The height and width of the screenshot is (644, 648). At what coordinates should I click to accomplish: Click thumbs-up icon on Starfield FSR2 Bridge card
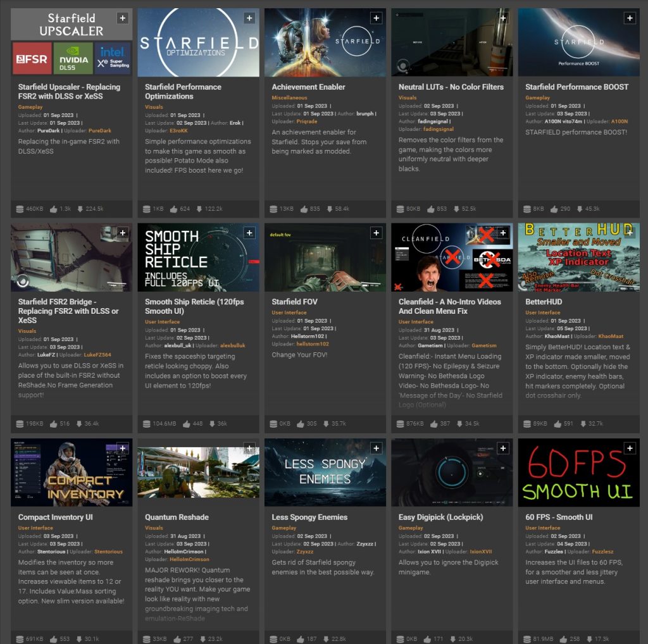[53, 424]
